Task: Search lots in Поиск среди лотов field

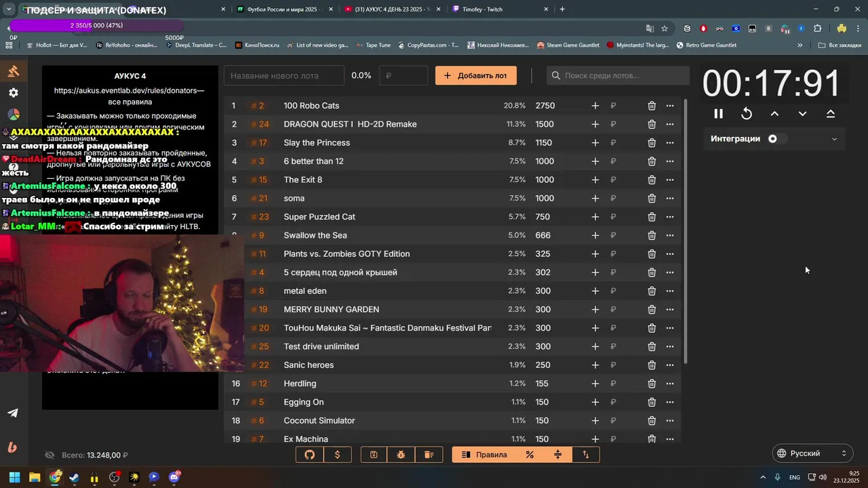Action: pos(618,76)
